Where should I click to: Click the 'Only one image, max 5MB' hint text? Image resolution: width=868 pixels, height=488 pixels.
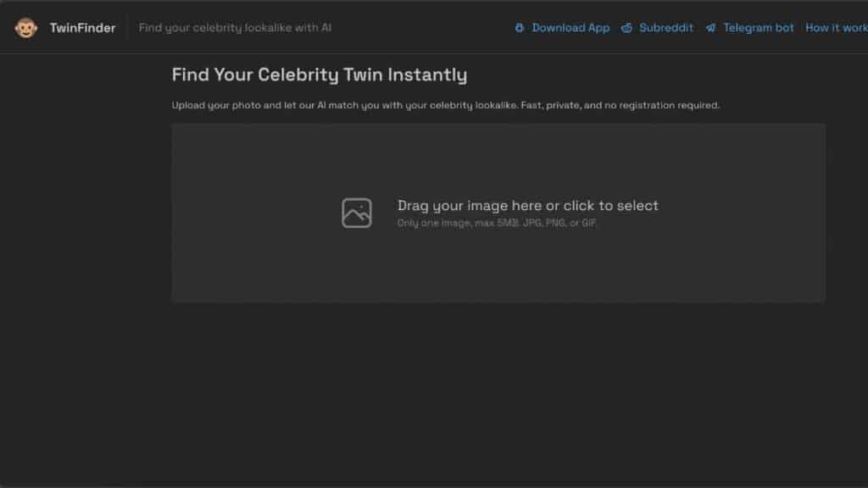coord(498,223)
